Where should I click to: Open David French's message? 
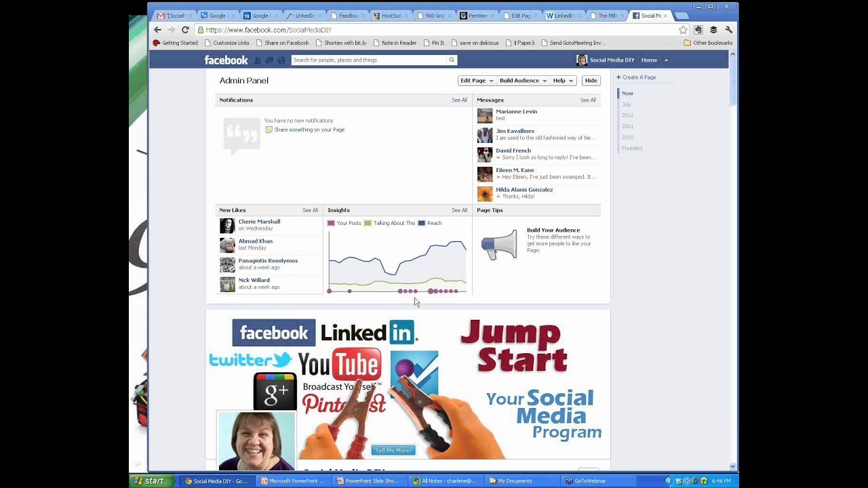pos(536,155)
